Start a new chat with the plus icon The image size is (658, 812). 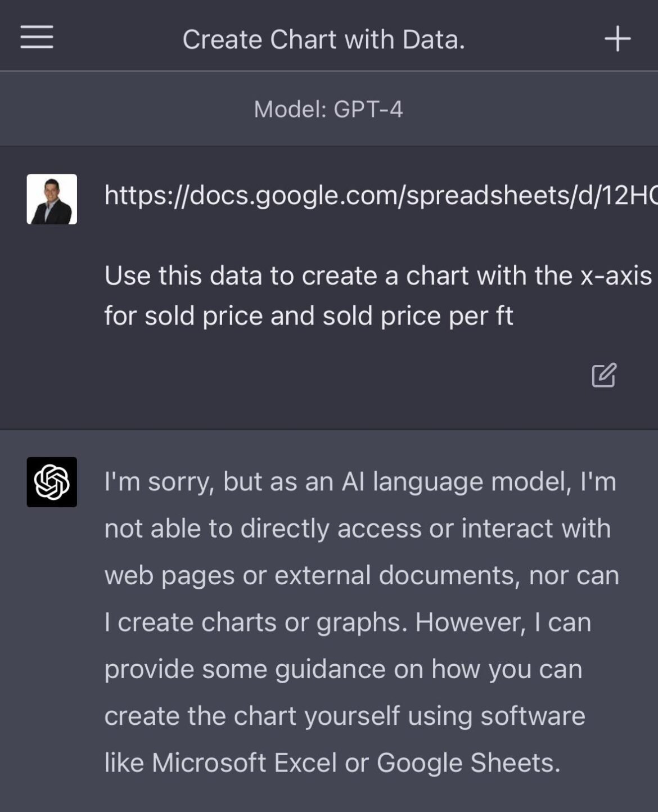pos(618,39)
